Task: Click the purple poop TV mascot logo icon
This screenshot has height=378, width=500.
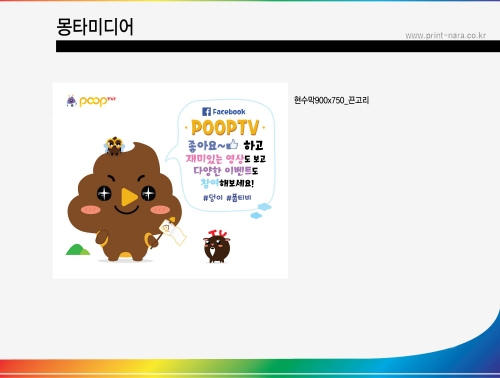Action: coord(71,101)
